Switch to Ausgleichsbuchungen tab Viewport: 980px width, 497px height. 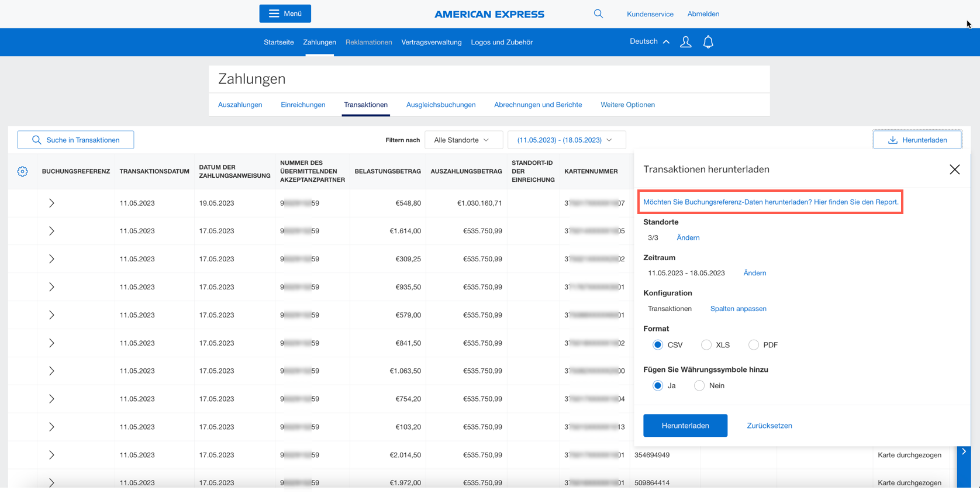441,105
